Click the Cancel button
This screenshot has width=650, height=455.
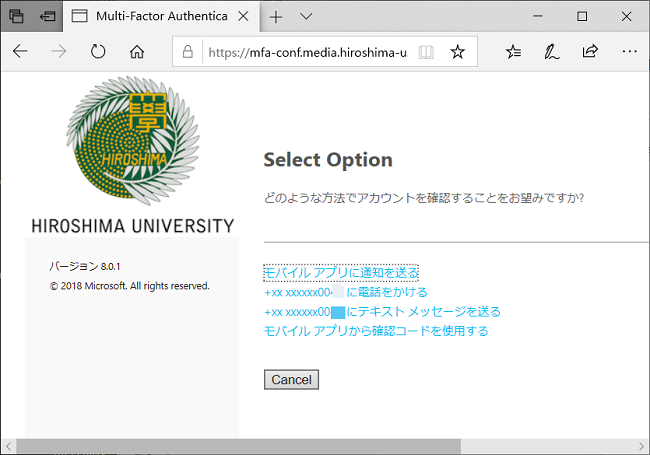coord(291,380)
